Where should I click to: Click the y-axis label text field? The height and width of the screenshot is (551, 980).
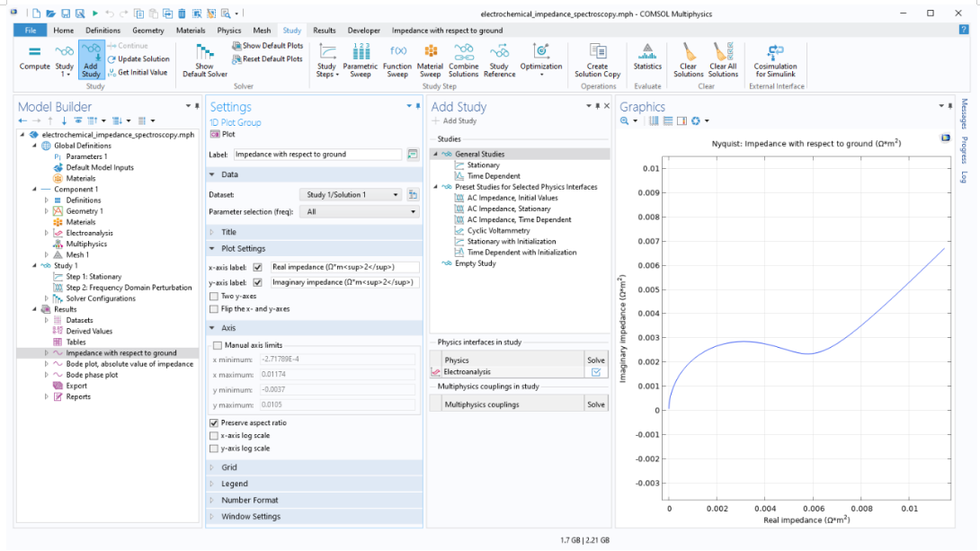[x=344, y=282]
